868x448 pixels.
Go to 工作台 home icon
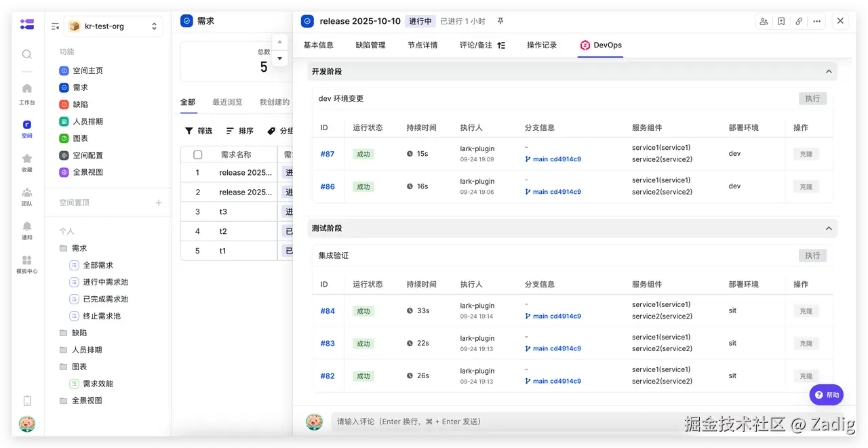pos(26,94)
